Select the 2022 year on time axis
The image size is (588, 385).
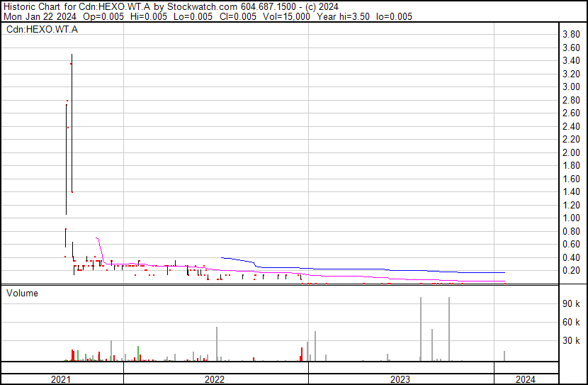[x=215, y=379]
